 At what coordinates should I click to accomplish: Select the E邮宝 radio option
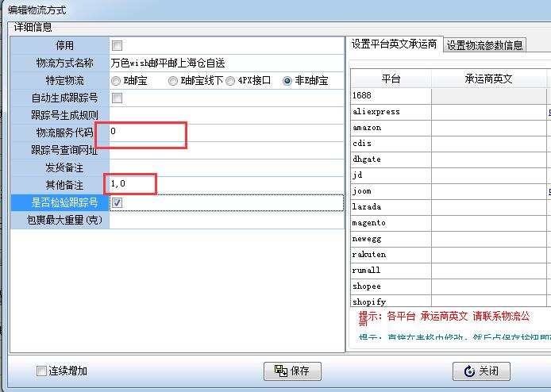click(116, 81)
